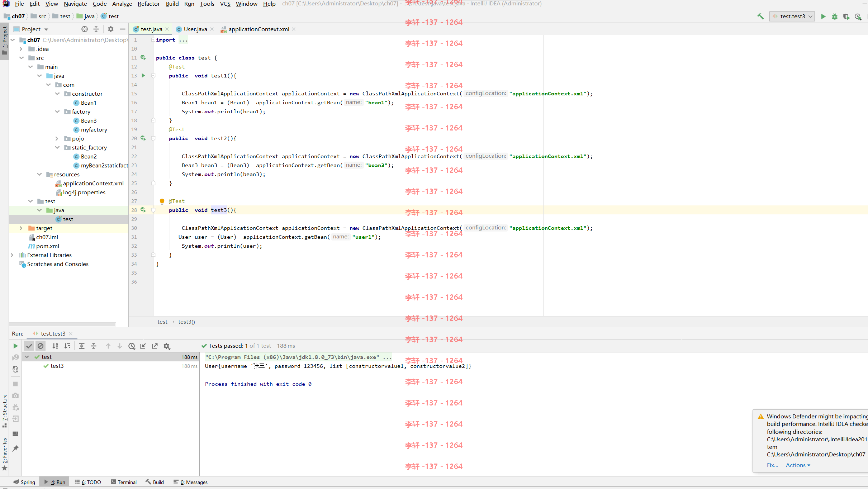Click test3() in editor breadcrumb
This screenshot has width=868, height=489.
(186, 322)
